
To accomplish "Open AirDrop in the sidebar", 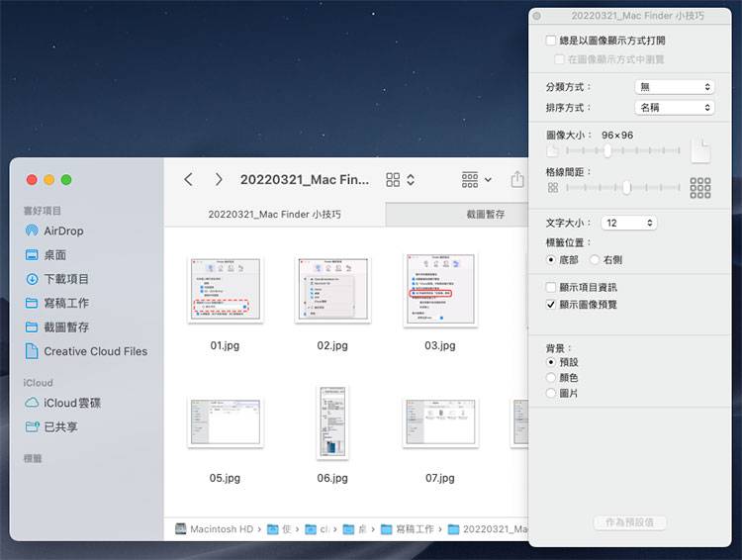I will click(63, 231).
